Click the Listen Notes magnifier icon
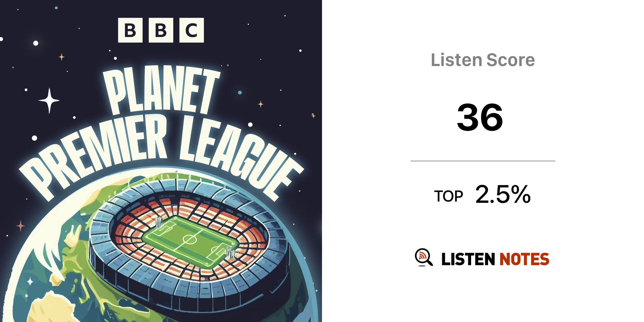 [423, 257]
